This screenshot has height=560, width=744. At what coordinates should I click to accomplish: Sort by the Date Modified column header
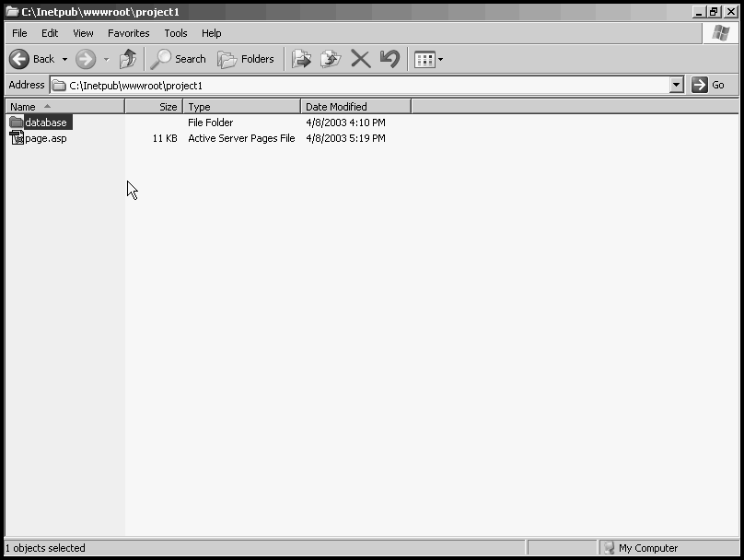tap(355, 106)
